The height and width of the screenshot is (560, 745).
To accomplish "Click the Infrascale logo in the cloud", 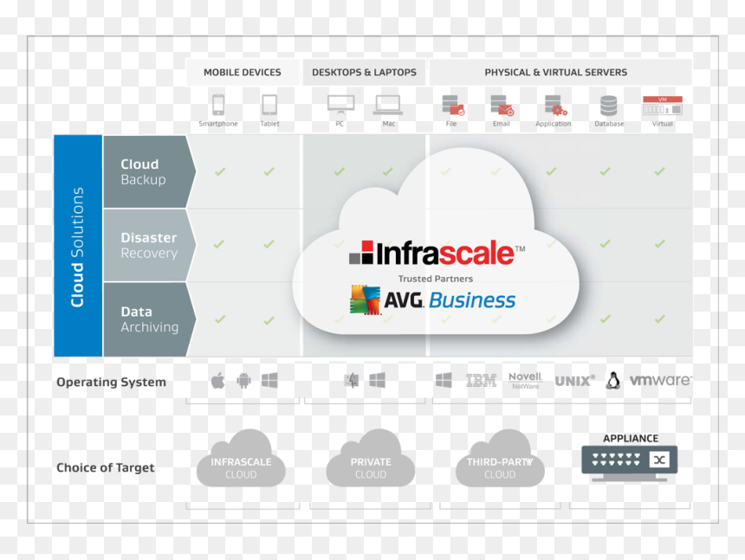I will (x=437, y=253).
